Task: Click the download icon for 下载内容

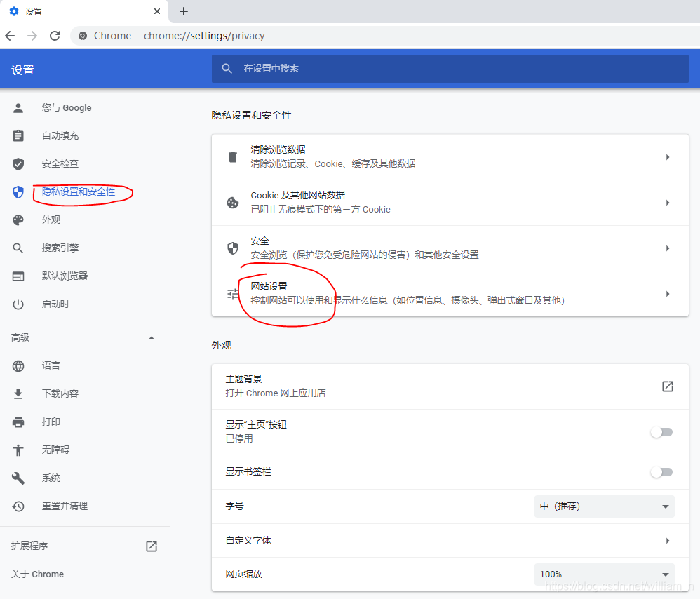Action: pyautogui.click(x=18, y=393)
